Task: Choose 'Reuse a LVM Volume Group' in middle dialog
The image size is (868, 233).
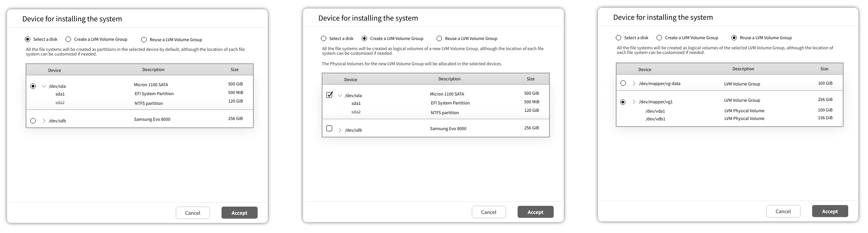Action: click(x=439, y=38)
